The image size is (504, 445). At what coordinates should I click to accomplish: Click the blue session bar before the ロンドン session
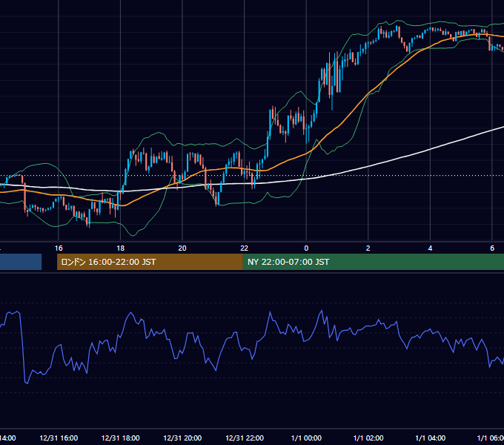point(21,262)
